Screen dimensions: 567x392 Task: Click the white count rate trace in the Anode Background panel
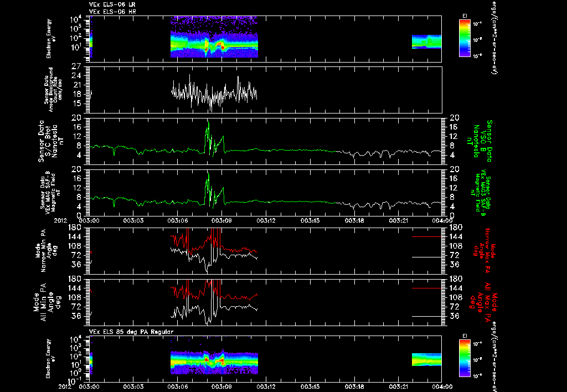point(214,93)
